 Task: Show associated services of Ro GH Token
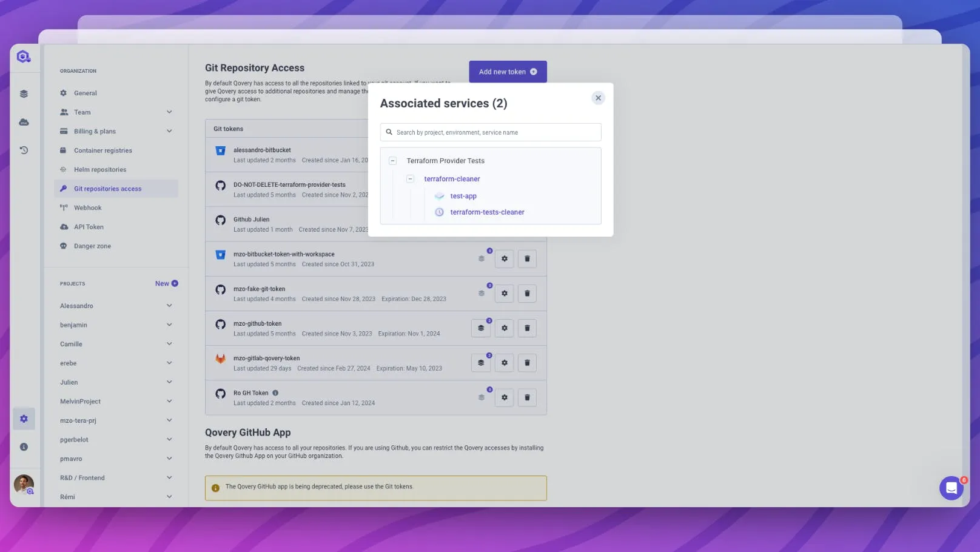tap(482, 397)
